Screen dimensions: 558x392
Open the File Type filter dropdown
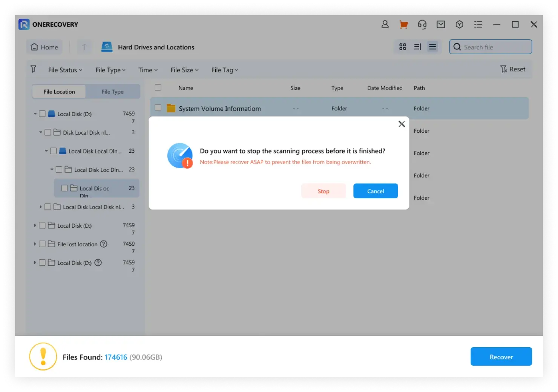(x=110, y=70)
